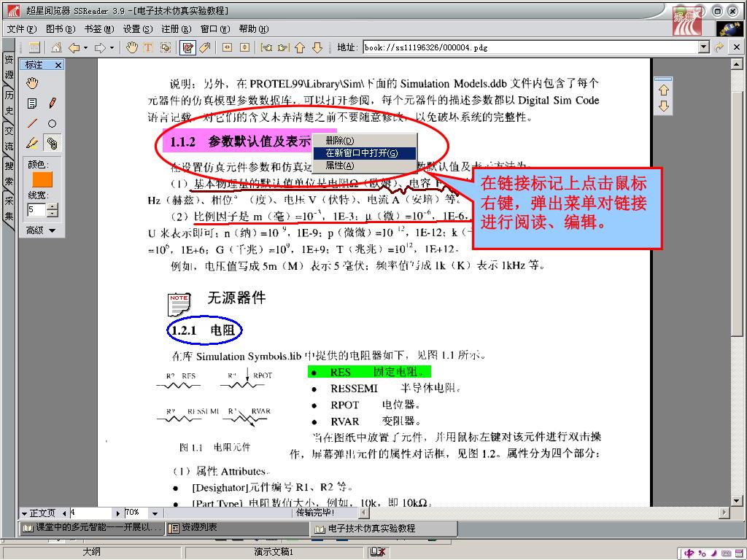
Task: Choose 删除(D) in context menu
Action: (x=365, y=141)
